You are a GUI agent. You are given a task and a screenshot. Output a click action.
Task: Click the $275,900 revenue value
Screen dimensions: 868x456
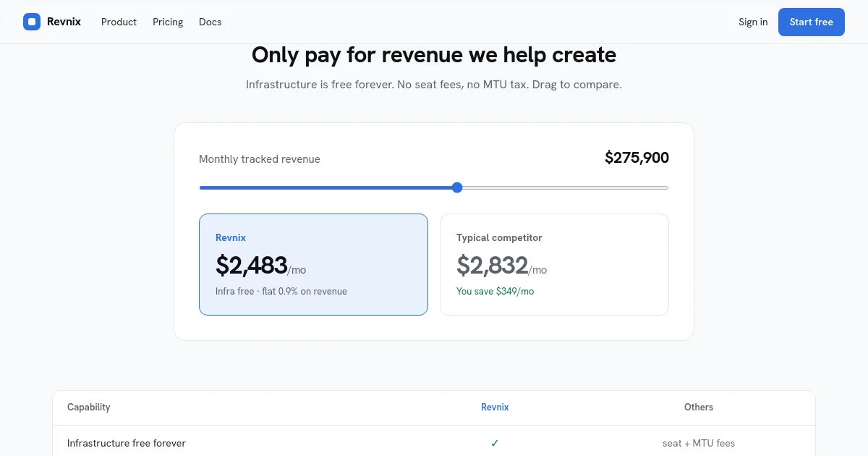637,158
